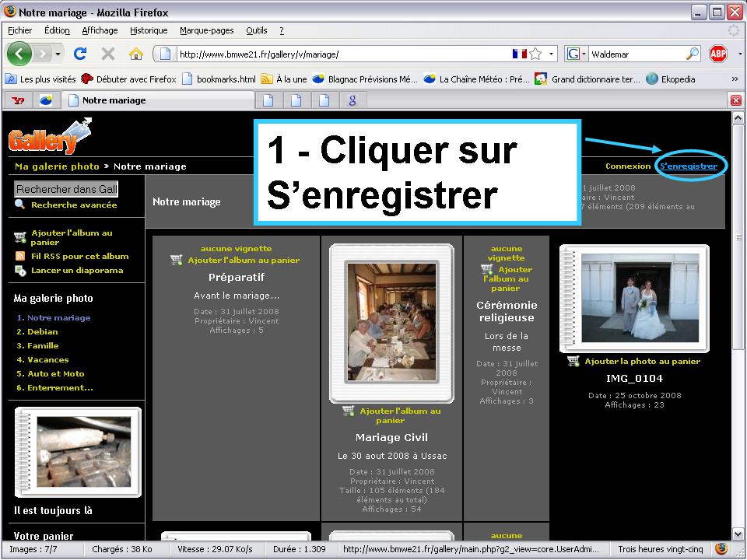
Task: Click the RSS feed icon for this album
Action: point(20,256)
